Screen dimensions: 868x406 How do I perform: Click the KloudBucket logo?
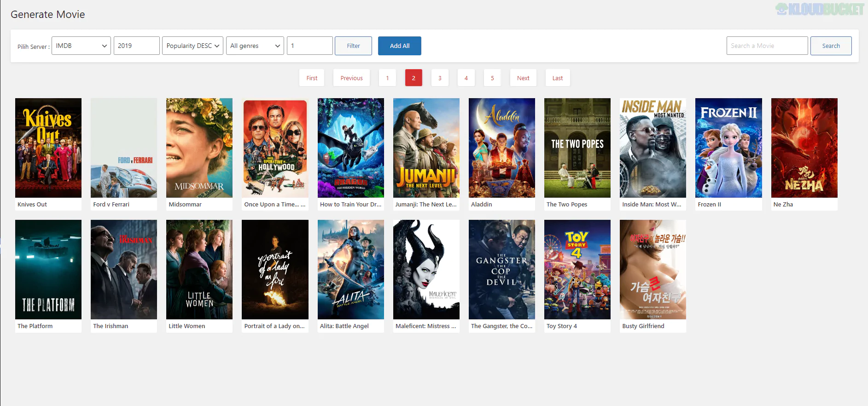pyautogui.click(x=819, y=9)
